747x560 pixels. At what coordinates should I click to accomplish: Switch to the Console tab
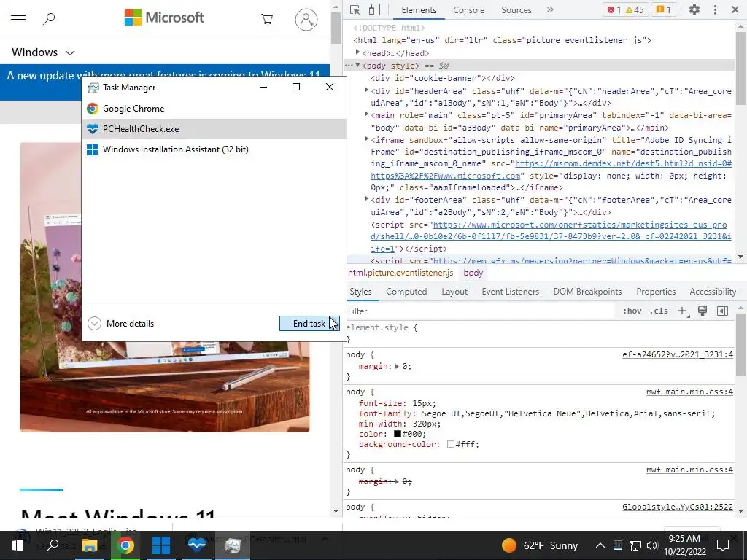tap(468, 10)
